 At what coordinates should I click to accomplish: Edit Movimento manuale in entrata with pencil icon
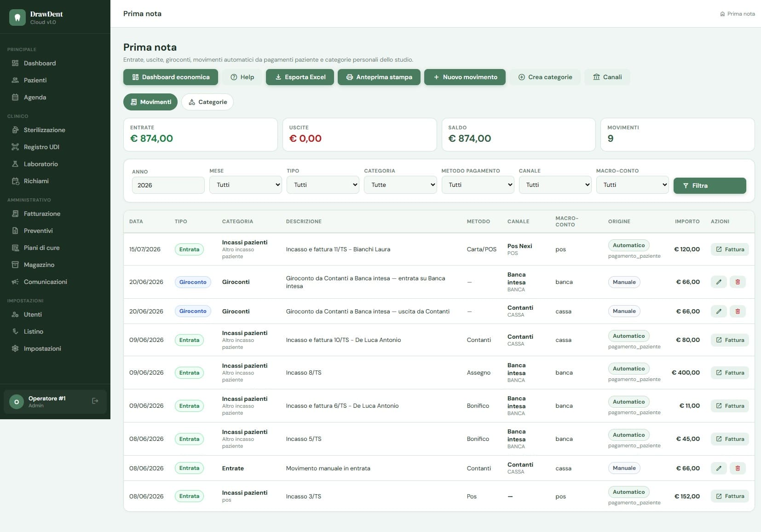719,468
